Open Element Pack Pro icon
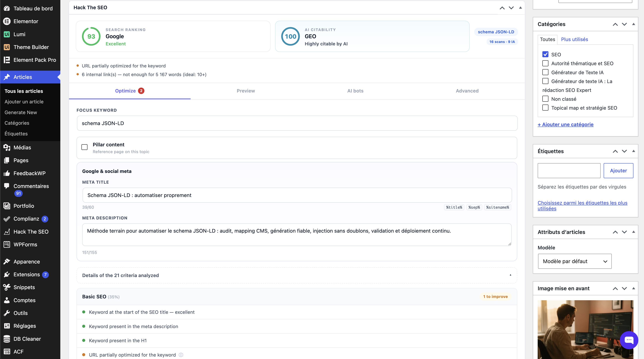The height and width of the screenshot is (359, 644). coord(7,60)
